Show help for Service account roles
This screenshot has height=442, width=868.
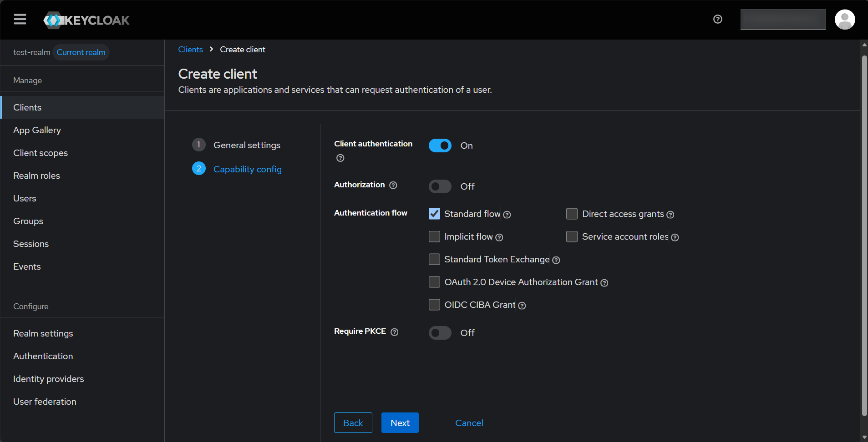tap(675, 237)
